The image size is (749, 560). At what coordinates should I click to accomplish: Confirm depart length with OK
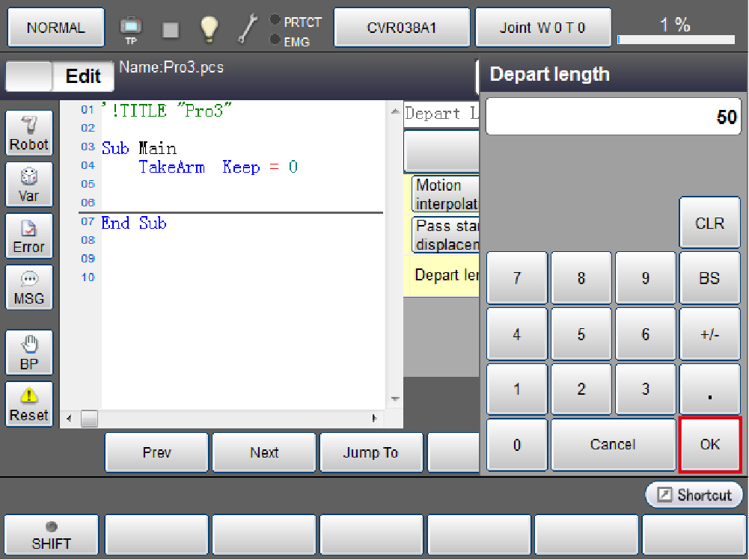point(709,445)
